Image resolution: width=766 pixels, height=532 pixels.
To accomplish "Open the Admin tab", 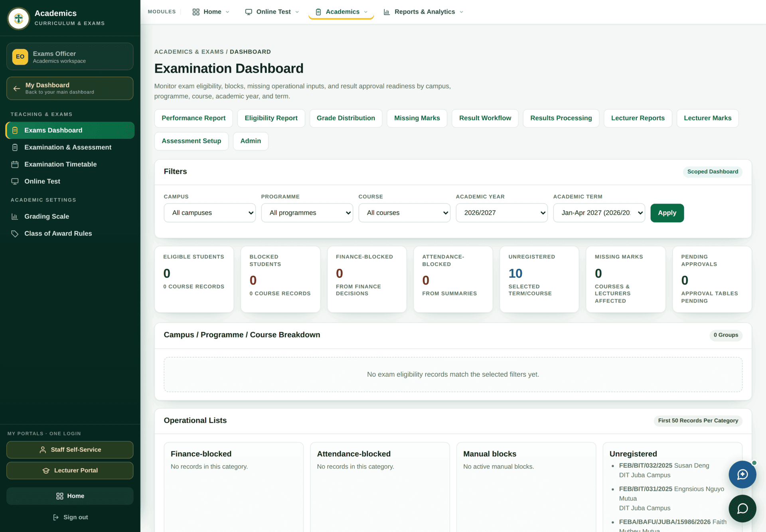I will (x=251, y=141).
